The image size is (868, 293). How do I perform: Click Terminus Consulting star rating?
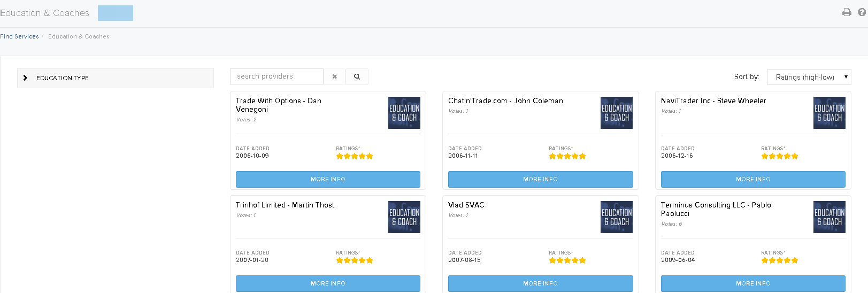pyautogui.click(x=779, y=260)
